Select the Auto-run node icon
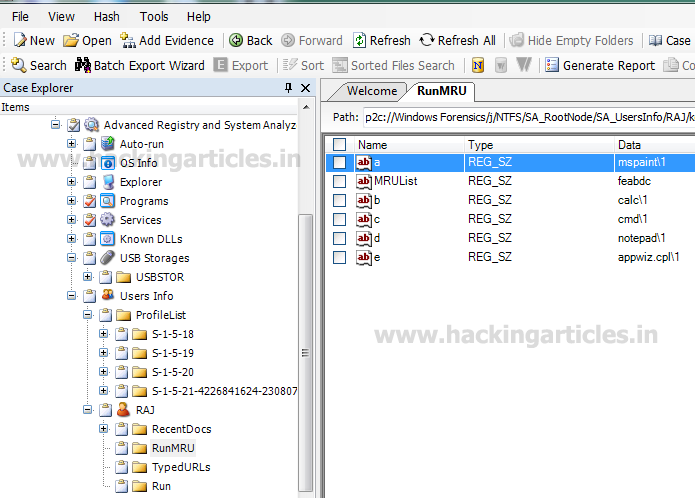The image size is (695, 498). tap(108, 144)
